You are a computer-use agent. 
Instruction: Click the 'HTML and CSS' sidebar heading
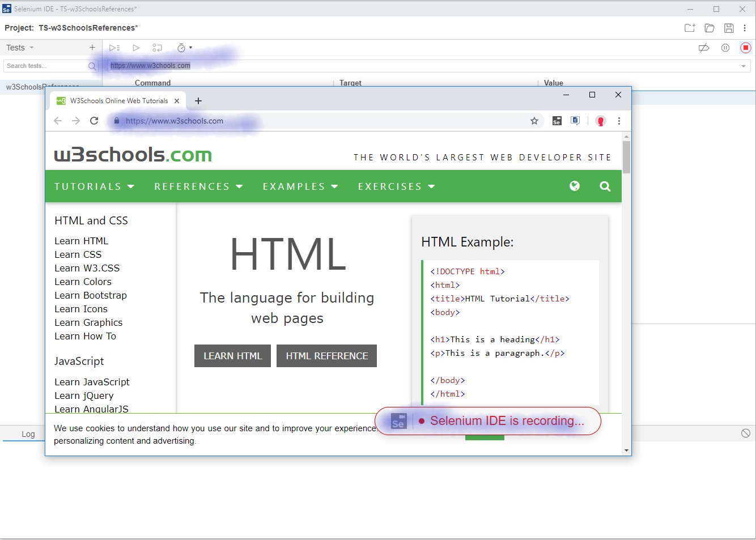tap(91, 220)
